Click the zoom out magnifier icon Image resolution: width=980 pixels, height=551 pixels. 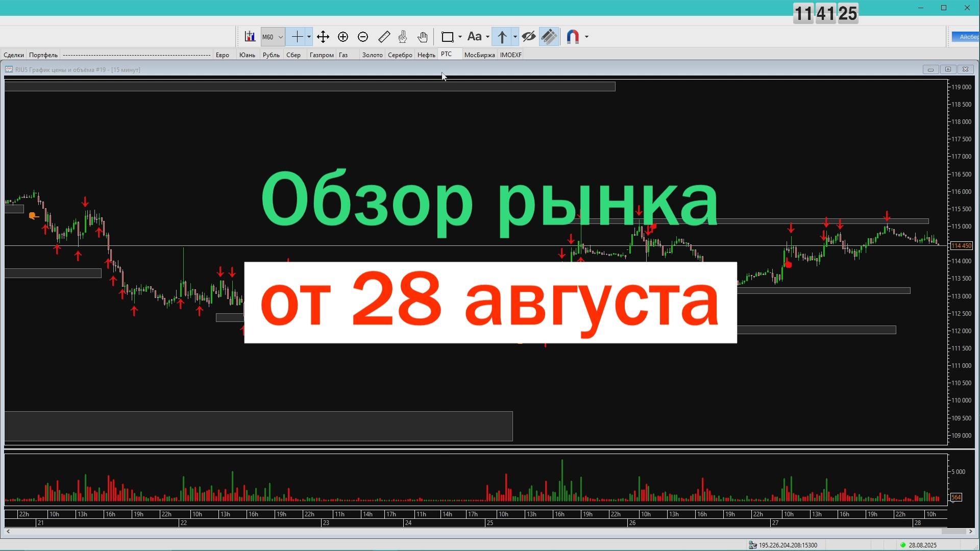click(x=363, y=37)
